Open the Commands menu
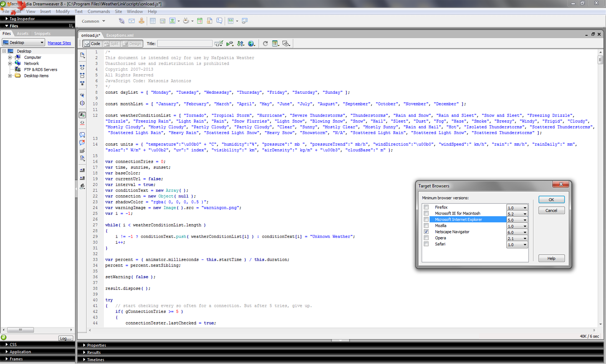 (x=98, y=11)
